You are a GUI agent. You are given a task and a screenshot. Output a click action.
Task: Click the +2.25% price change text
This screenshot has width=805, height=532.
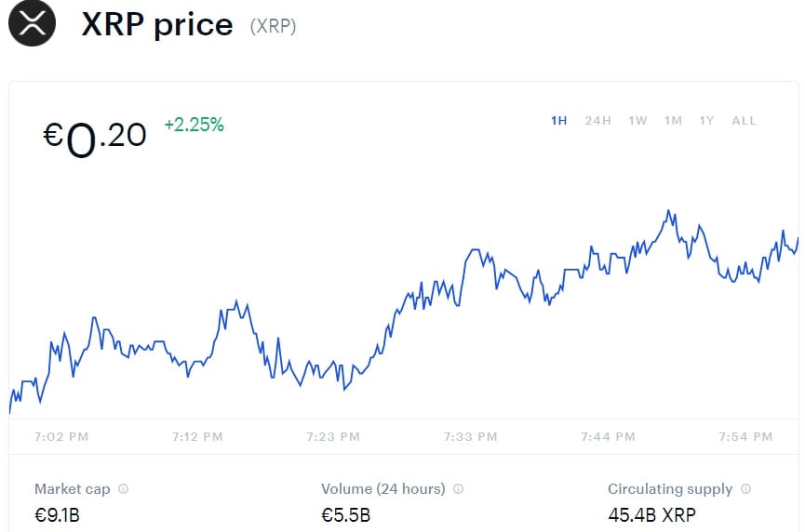tap(194, 125)
